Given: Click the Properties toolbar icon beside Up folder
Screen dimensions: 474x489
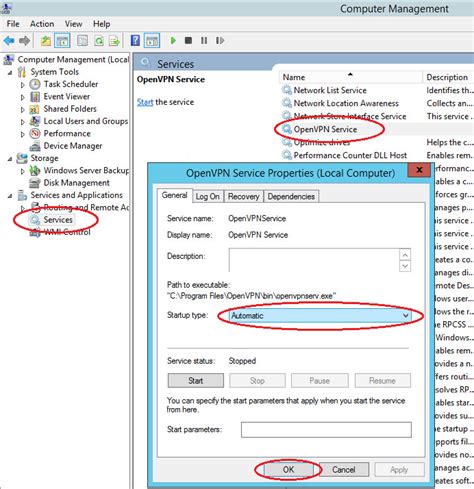Looking at the screenshot, I should click(82, 41).
